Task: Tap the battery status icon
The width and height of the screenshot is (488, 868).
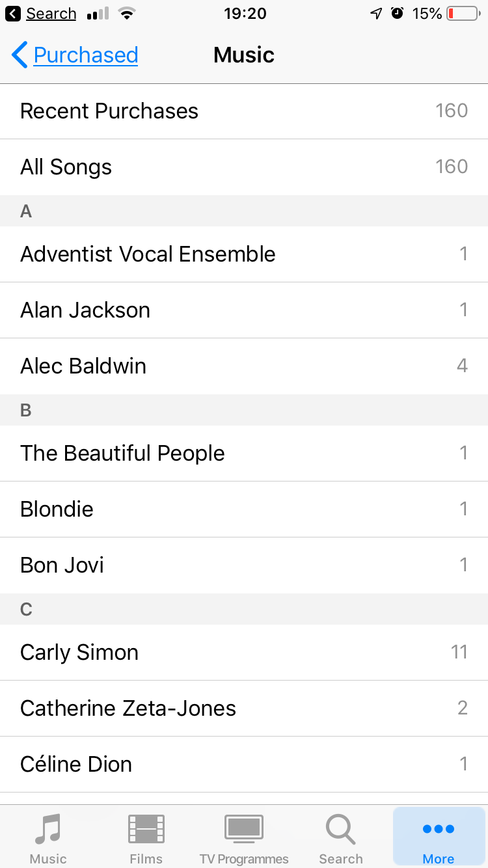Action: (463, 14)
